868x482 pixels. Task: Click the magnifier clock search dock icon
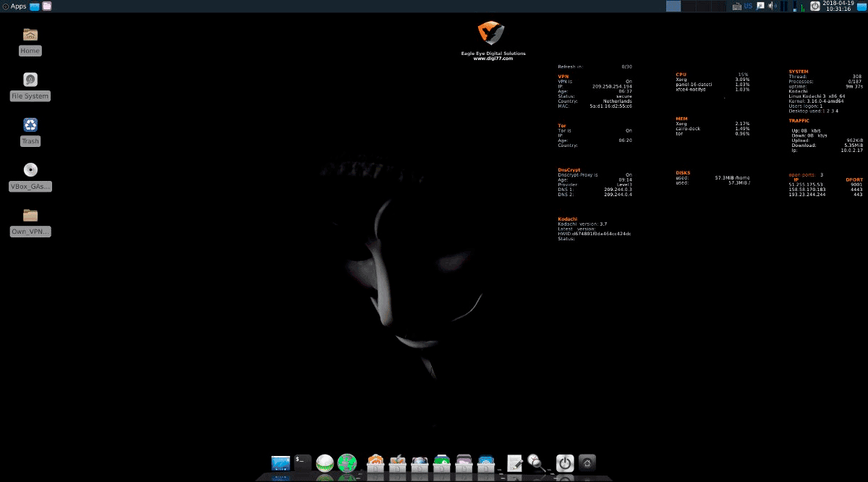tap(537, 462)
